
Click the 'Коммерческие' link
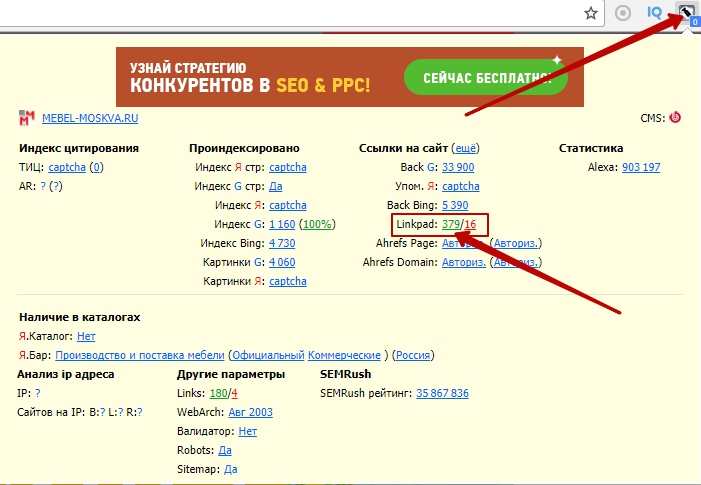point(344,355)
